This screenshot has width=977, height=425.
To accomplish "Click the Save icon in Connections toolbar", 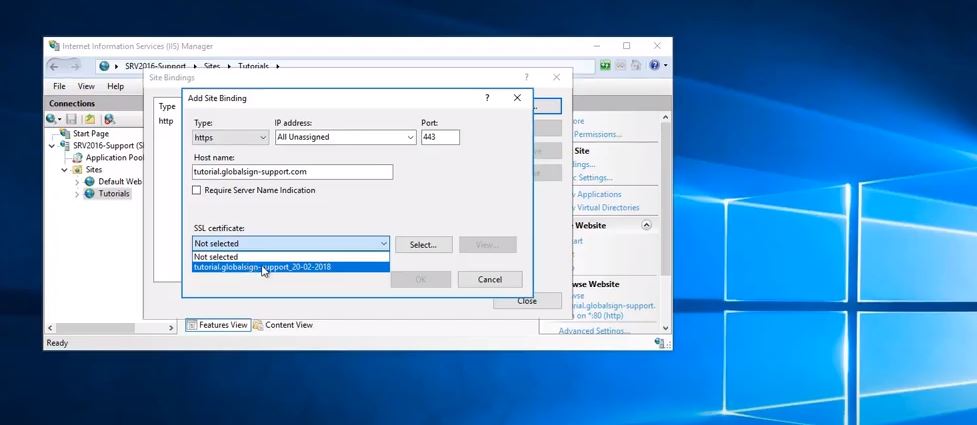I will pyautogui.click(x=72, y=119).
